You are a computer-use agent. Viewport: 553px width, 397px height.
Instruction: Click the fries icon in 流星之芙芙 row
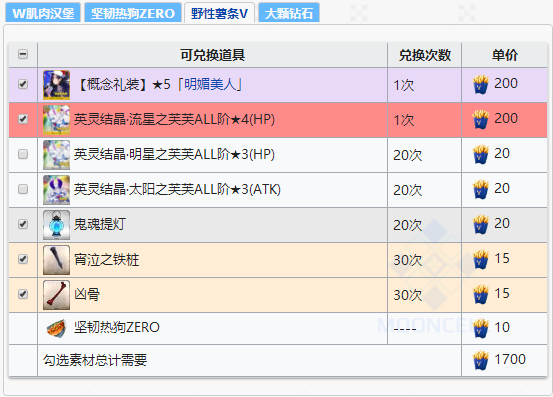click(x=481, y=120)
